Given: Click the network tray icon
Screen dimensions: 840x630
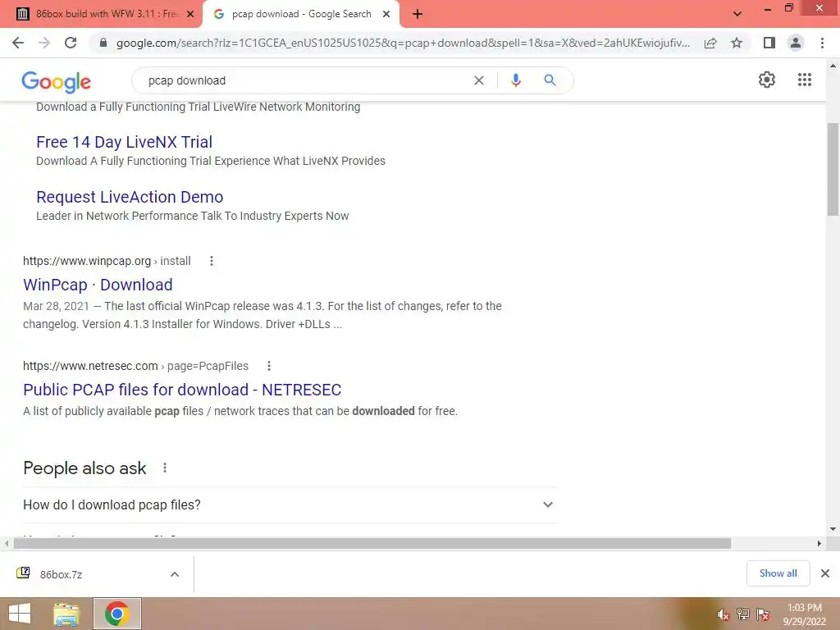Looking at the screenshot, I should pos(742,614).
